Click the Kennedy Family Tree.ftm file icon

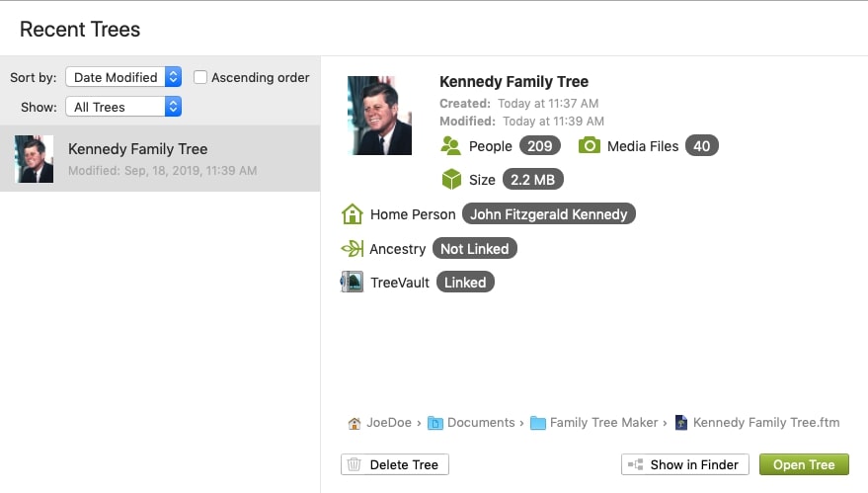click(x=681, y=423)
